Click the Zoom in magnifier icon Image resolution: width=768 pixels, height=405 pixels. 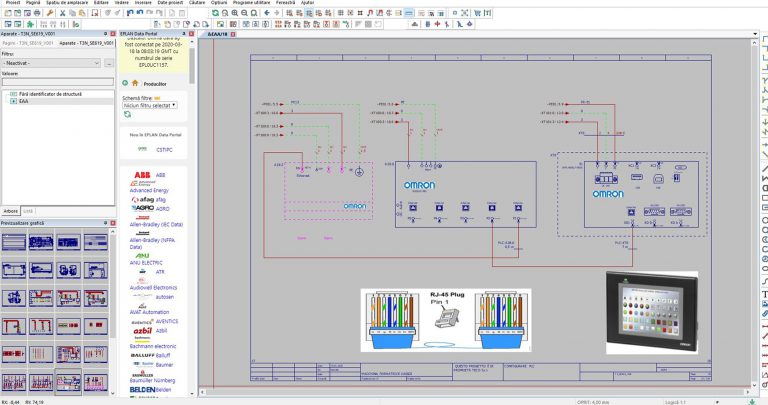tap(235, 13)
